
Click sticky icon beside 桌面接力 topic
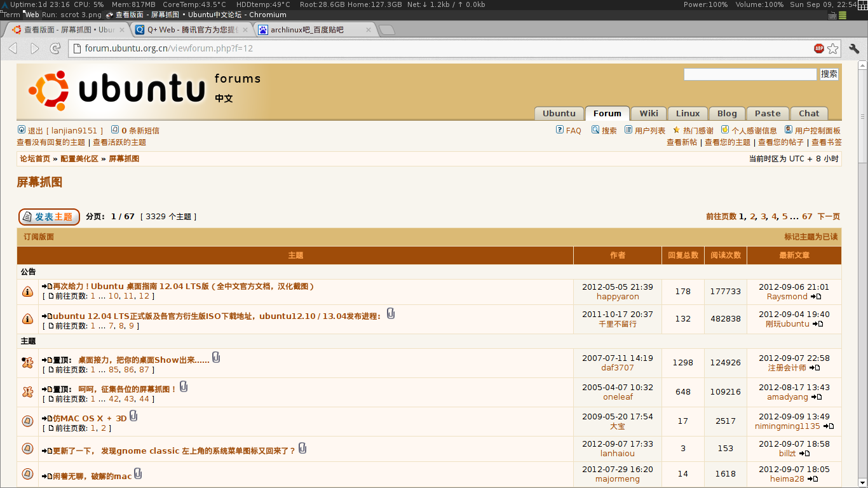[27, 363]
